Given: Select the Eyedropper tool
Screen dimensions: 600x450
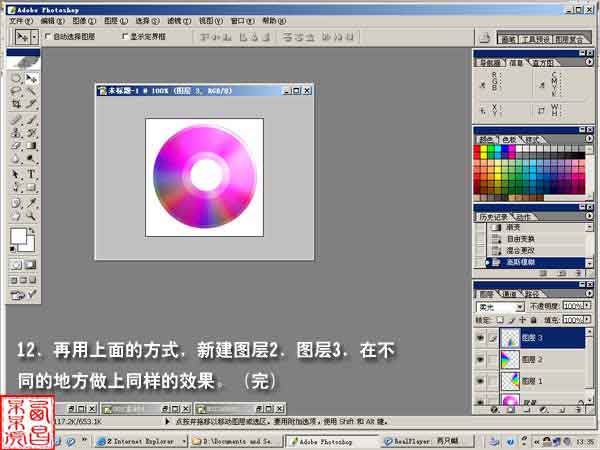Looking at the screenshot, I should pos(31,203).
